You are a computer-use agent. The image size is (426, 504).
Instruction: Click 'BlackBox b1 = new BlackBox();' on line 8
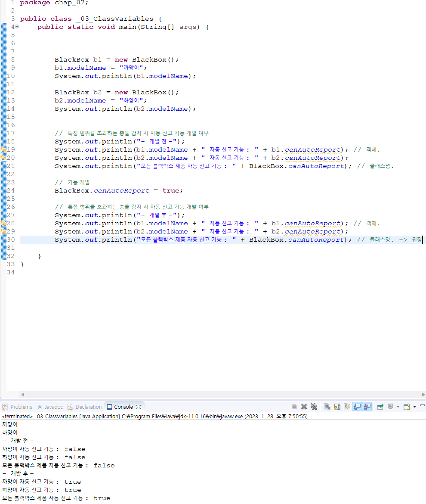(x=117, y=60)
